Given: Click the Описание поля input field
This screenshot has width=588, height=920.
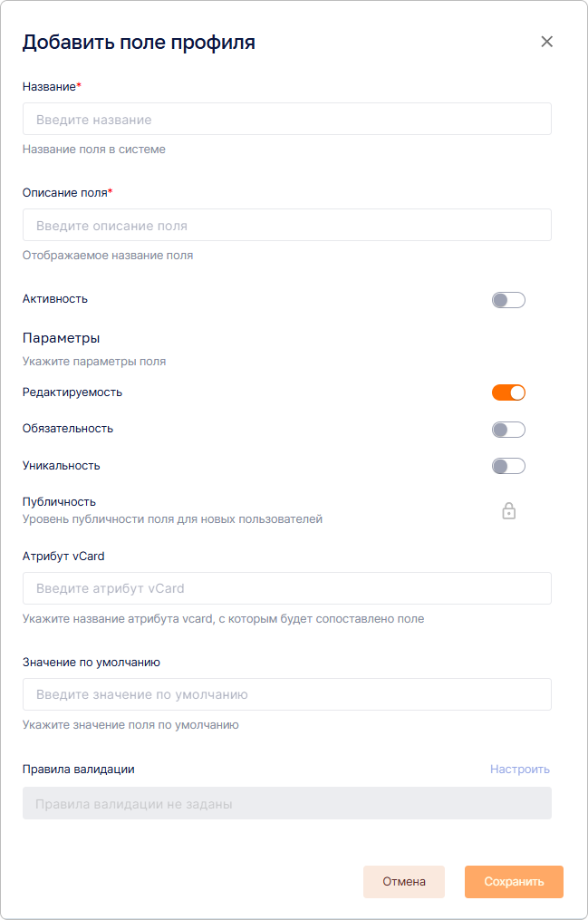Looking at the screenshot, I should 286,226.
